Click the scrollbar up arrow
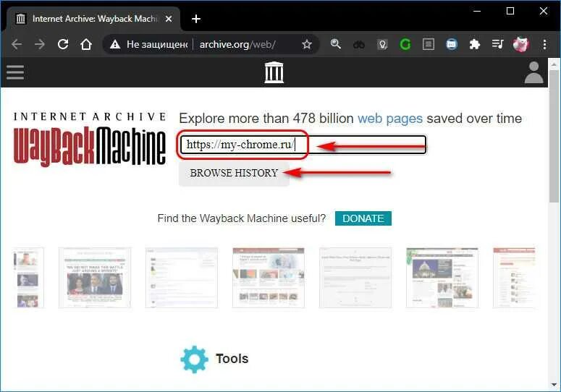561x392 pixels. tap(554, 64)
